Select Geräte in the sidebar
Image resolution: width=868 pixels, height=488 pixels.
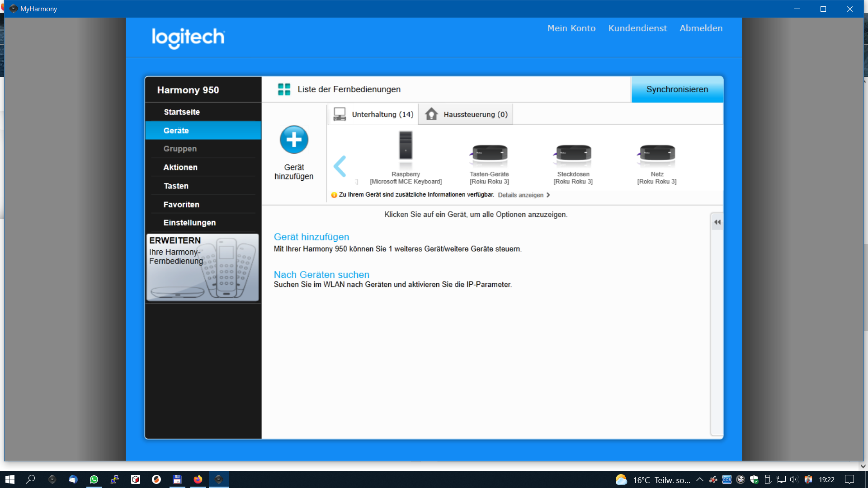(x=203, y=131)
